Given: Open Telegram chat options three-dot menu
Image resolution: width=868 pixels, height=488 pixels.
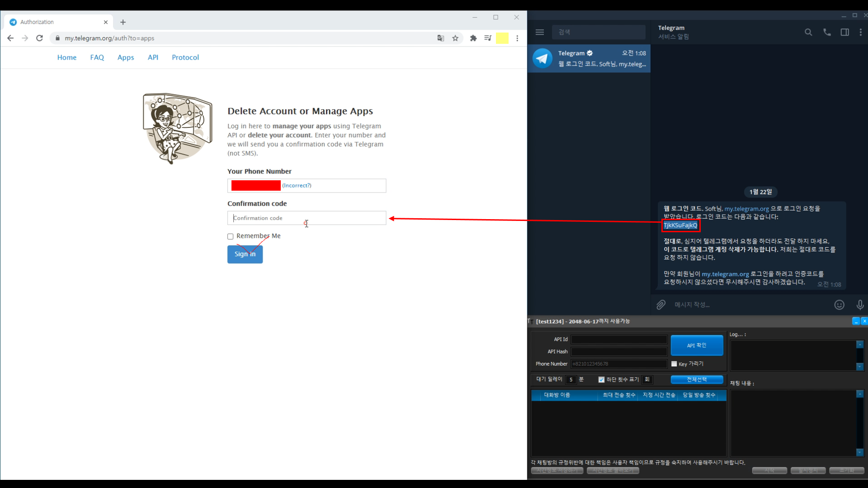Looking at the screenshot, I should tap(860, 32).
